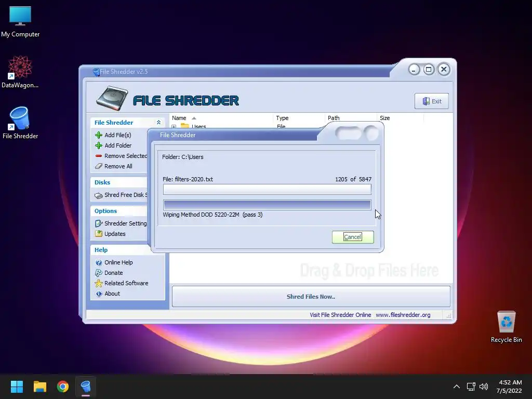Click the red minus Remove Selected icon
Image resolution: width=532 pixels, height=399 pixels.
click(99, 156)
